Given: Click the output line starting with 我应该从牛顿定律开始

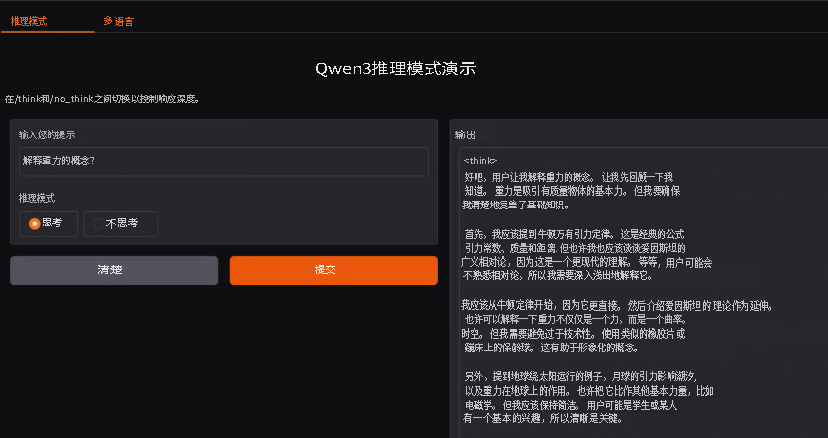Looking at the screenshot, I should (617, 305).
